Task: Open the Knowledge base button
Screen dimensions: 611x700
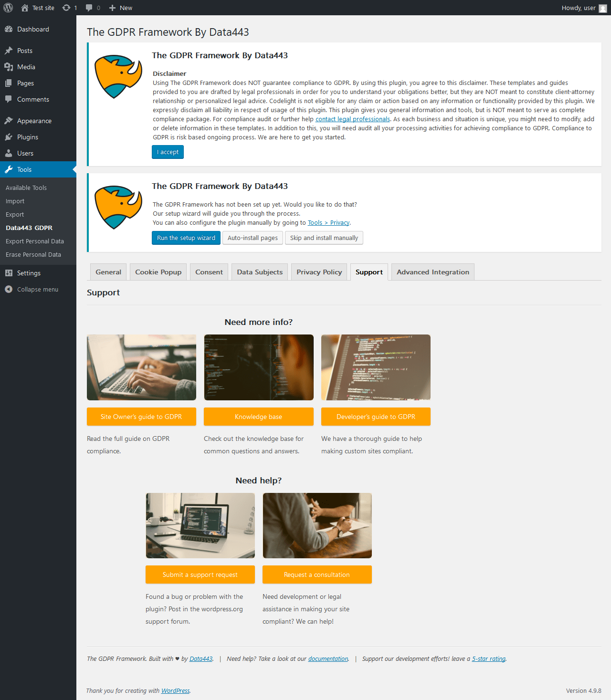Action: 259,417
